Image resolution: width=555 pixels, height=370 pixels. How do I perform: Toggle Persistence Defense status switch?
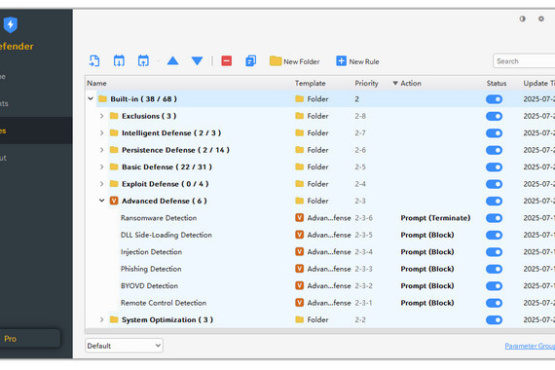click(494, 150)
